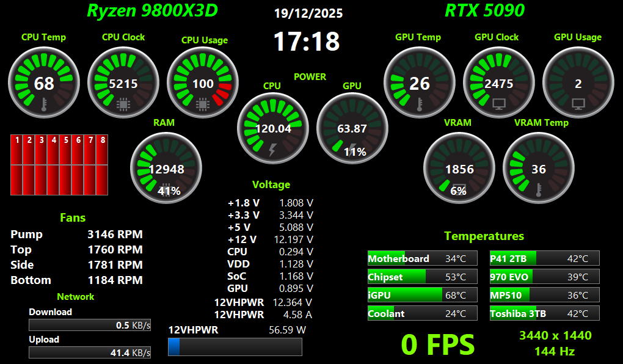
Task: Click the RAM reading 12948
Action: click(167, 169)
